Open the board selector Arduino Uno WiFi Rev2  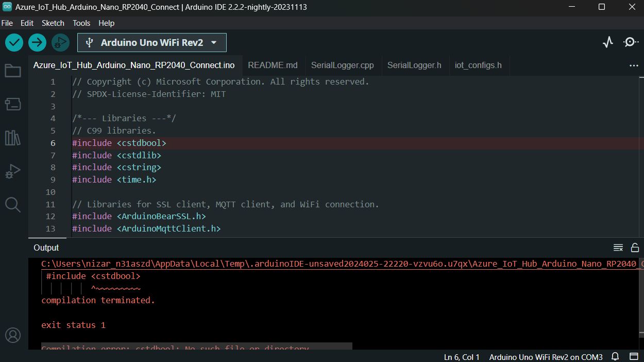152,42
